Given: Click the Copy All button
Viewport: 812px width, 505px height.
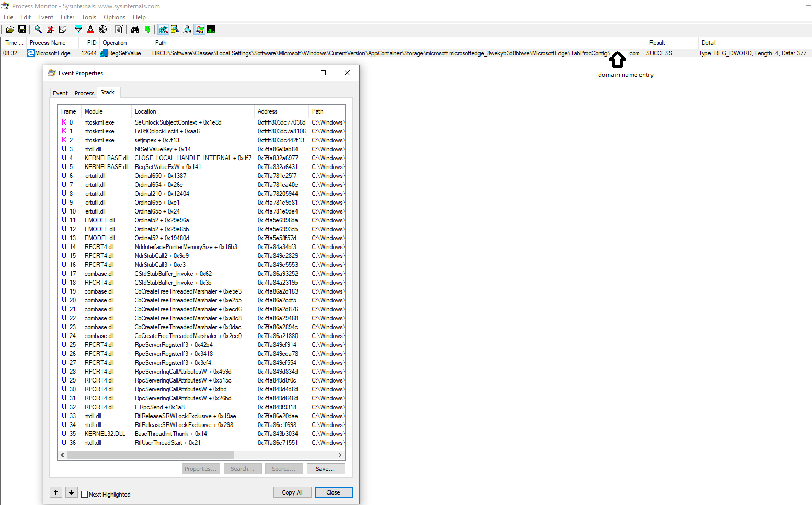Looking at the screenshot, I should (x=292, y=492).
